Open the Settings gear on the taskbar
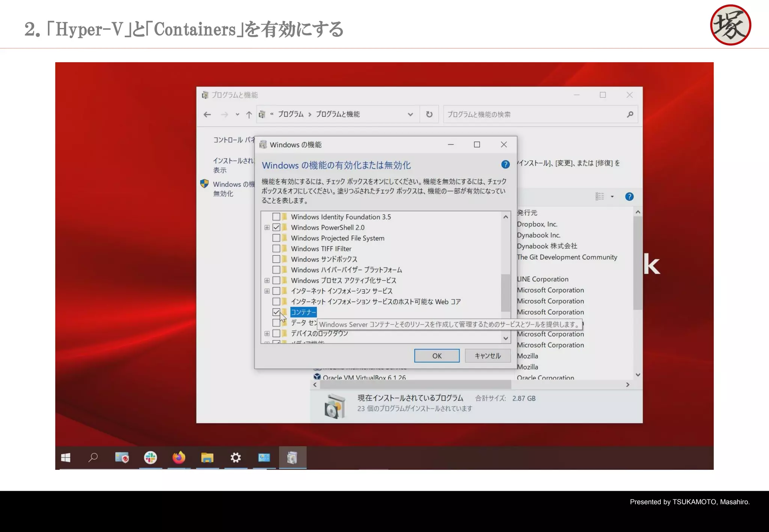 point(235,458)
